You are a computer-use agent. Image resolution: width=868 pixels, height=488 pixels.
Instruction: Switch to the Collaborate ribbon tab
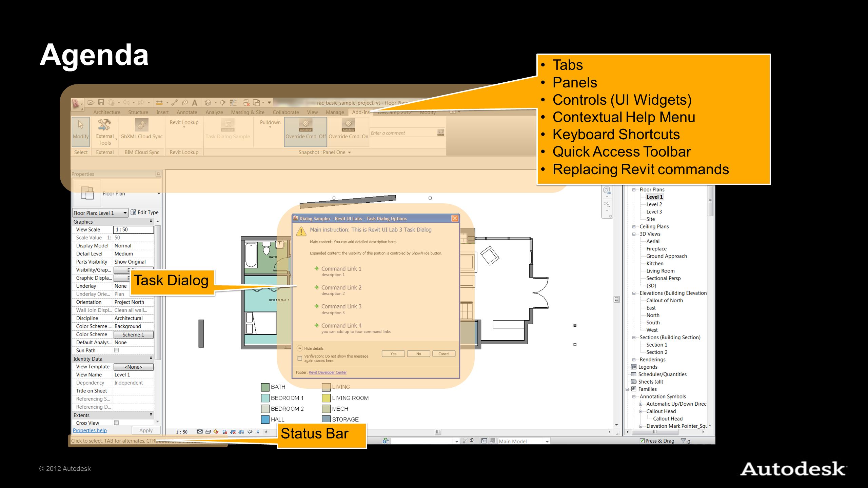click(x=286, y=112)
